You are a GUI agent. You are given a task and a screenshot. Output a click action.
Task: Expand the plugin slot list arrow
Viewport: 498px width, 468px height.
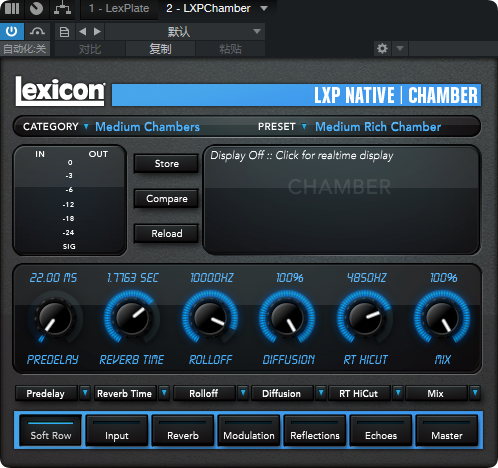pyautogui.click(x=264, y=8)
